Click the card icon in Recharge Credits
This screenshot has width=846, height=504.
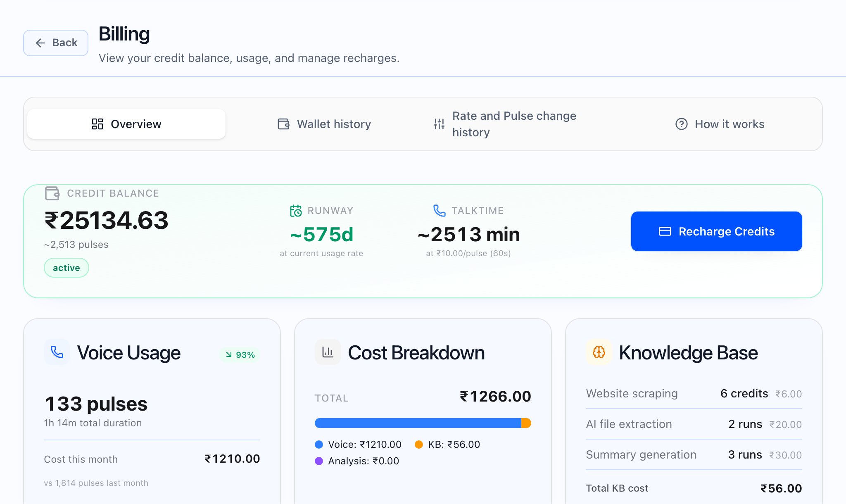pos(665,231)
